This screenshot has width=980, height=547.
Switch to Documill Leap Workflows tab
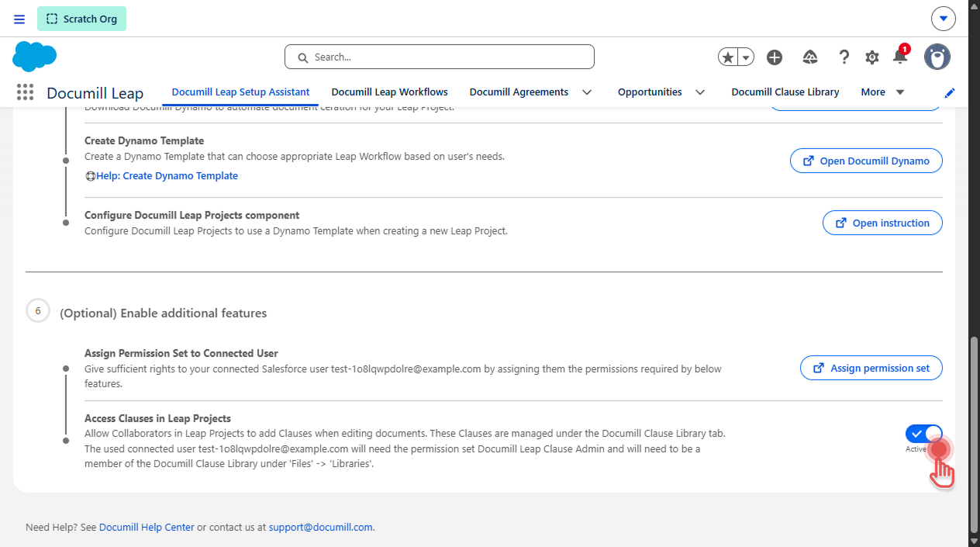(x=390, y=92)
